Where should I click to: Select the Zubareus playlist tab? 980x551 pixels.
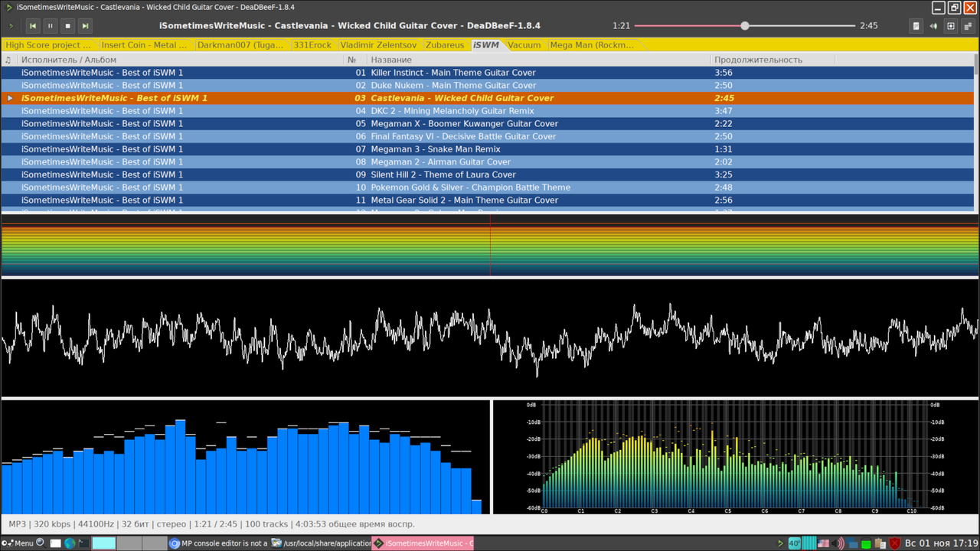coord(445,45)
